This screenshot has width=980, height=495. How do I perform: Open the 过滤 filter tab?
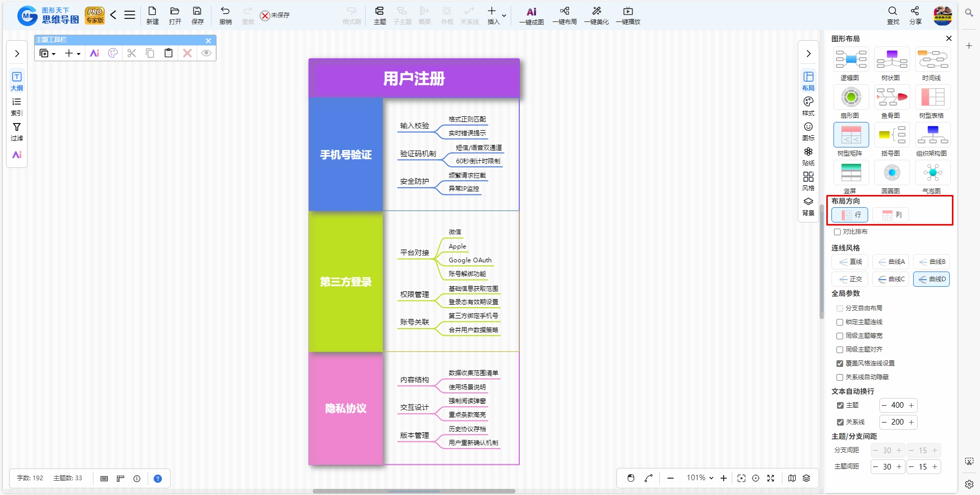pos(17,132)
